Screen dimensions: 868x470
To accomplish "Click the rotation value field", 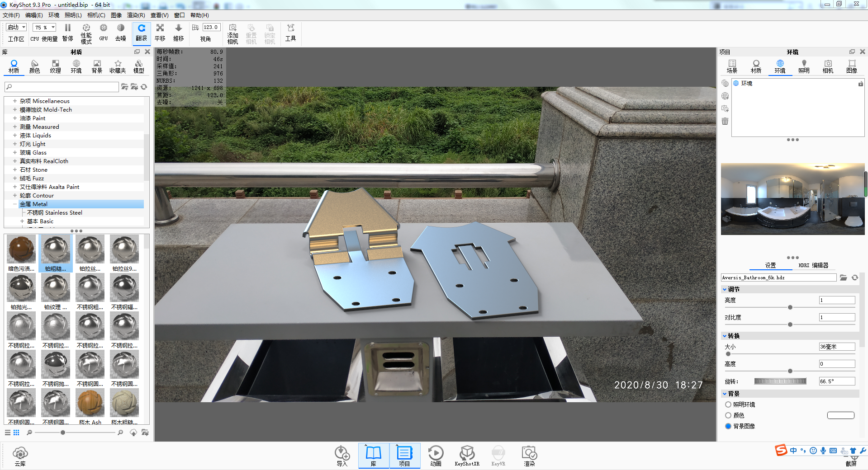I will (837, 381).
